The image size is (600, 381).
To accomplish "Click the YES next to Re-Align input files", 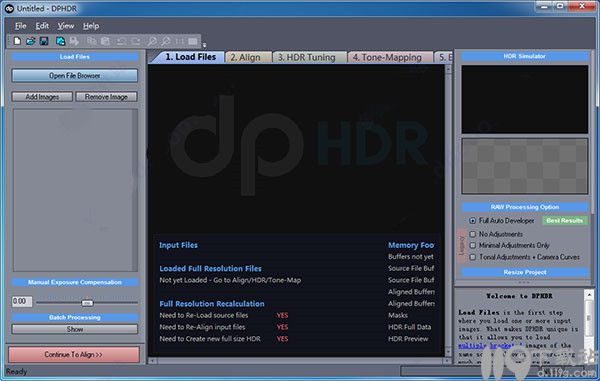I will click(282, 327).
